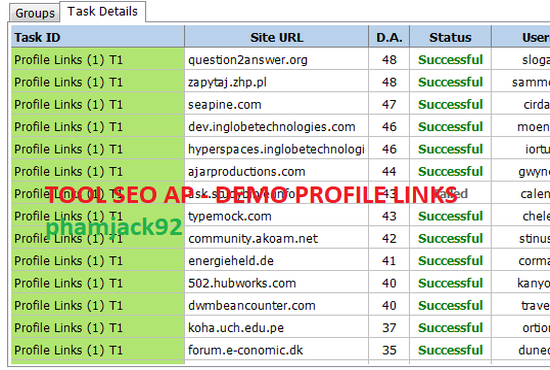
Task: Sort by D.A. column header
Action: tap(389, 37)
